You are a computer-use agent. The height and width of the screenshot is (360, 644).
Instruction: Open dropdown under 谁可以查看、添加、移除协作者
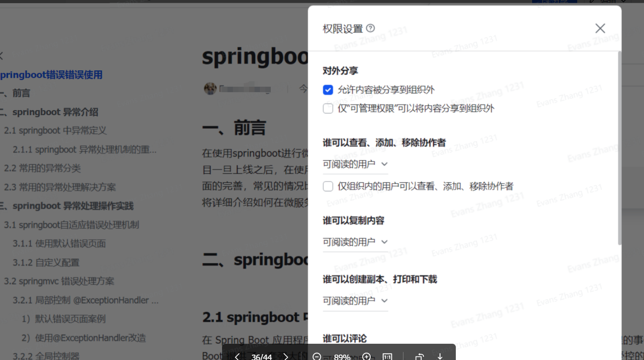coord(355,164)
